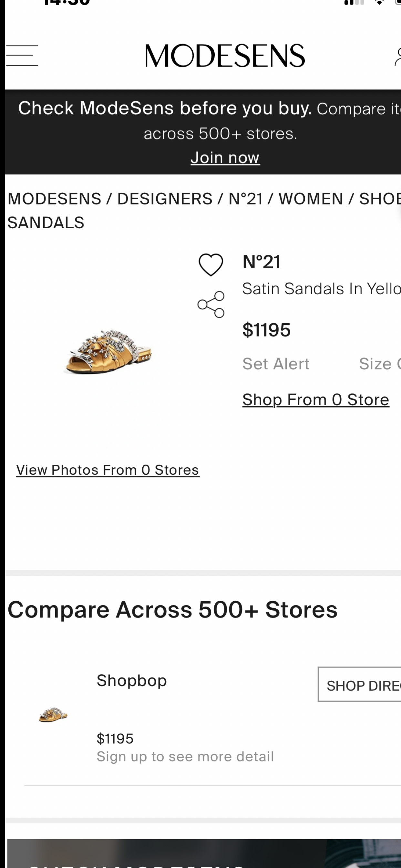View the main sandal product image

(x=108, y=352)
